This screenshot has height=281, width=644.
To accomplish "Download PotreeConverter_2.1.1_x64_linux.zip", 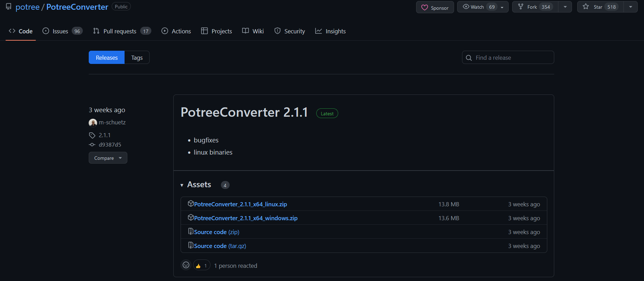I will [240, 204].
